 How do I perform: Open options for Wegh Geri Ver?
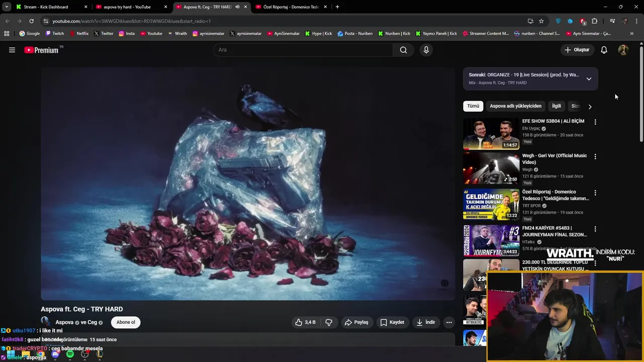click(595, 157)
